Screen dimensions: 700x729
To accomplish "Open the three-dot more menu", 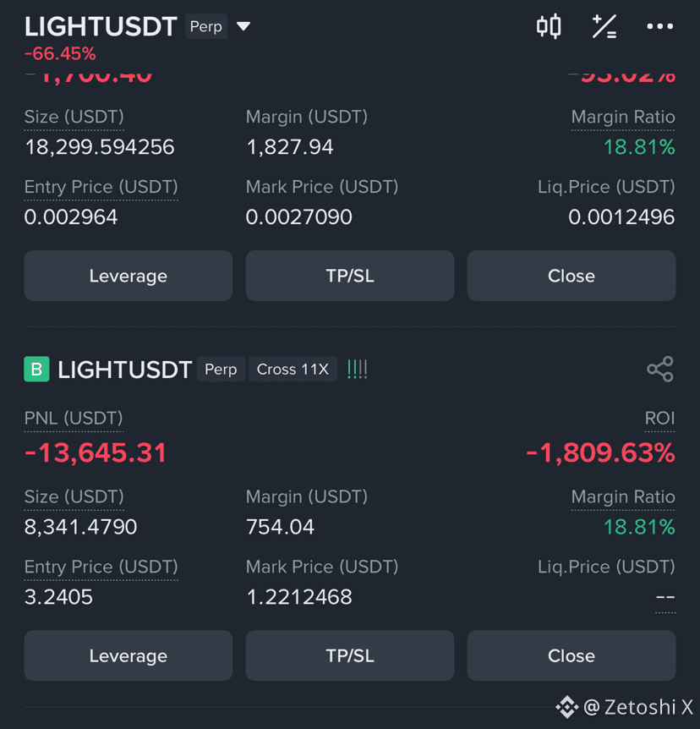I will click(x=660, y=26).
